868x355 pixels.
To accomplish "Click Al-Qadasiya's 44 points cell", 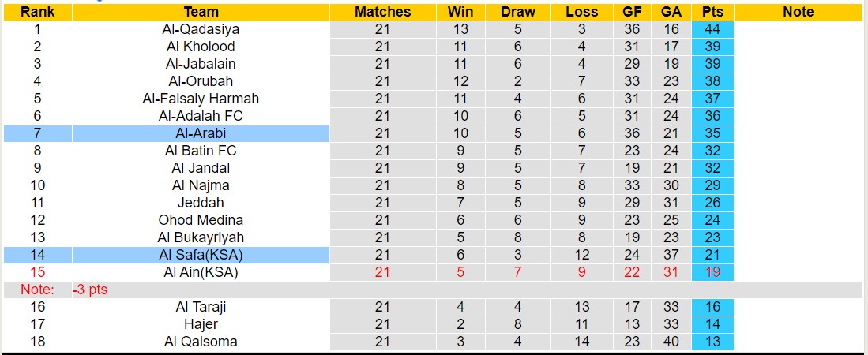I will 712,29.
